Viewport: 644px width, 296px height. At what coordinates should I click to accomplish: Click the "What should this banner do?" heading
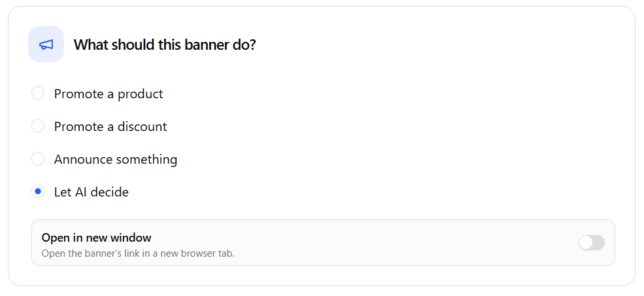[165, 45]
